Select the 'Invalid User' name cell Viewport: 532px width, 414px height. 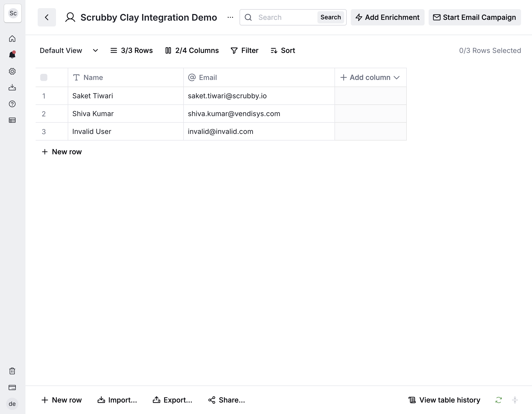click(126, 131)
